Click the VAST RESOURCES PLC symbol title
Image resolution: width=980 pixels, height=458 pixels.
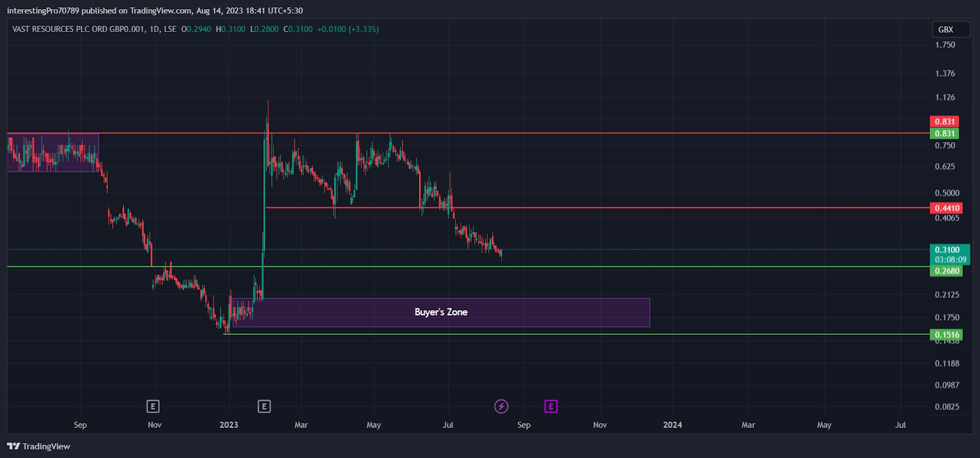pos(78,29)
